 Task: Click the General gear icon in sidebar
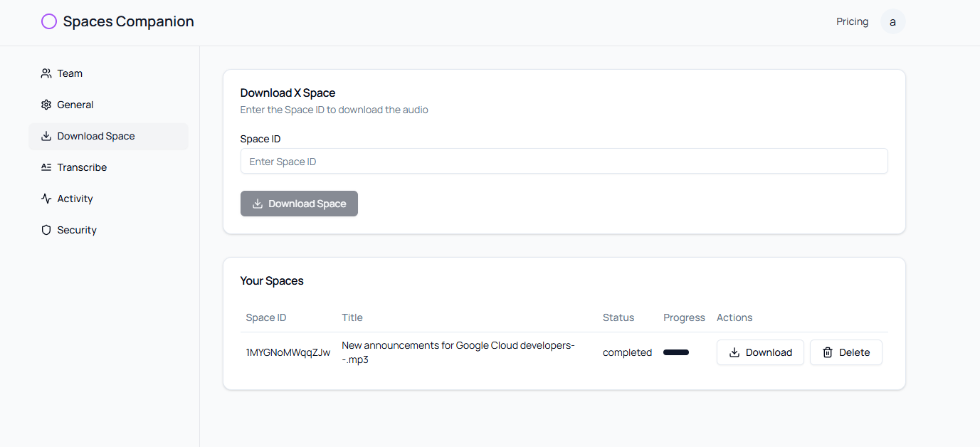click(46, 105)
